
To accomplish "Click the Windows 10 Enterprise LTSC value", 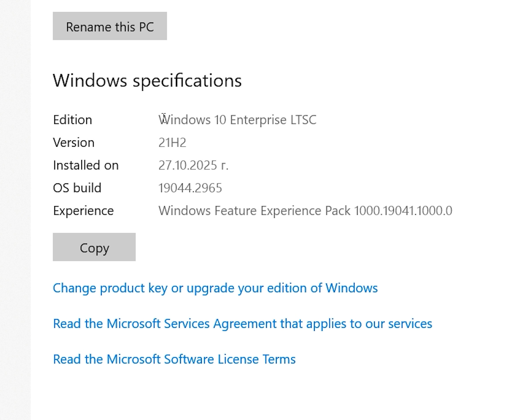I will click(x=237, y=120).
